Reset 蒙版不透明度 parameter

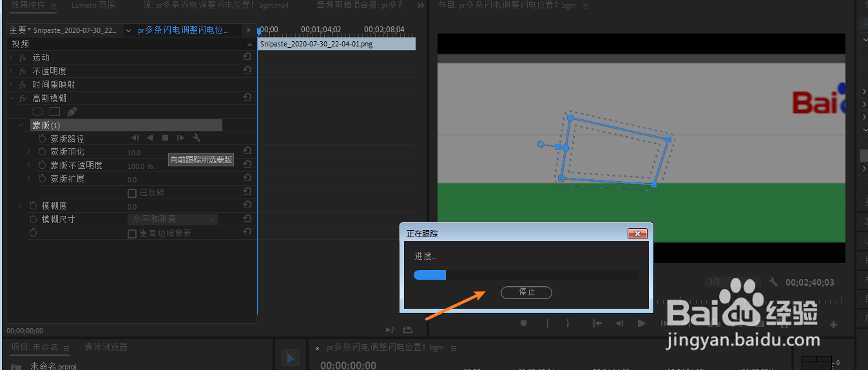coord(247,164)
